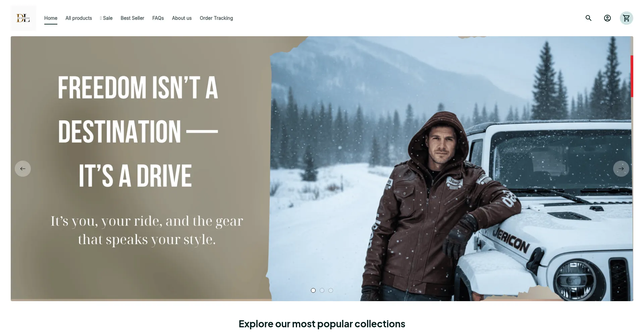The width and height of the screenshot is (644, 333).
Task: Open the search magnifier icon
Action: pyautogui.click(x=588, y=18)
